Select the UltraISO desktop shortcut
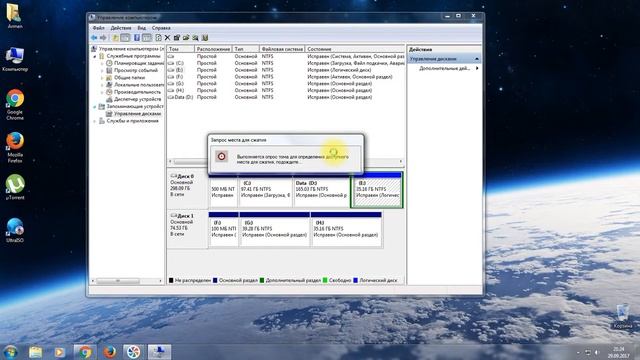This screenshot has height=360, width=640. pos(15,230)
